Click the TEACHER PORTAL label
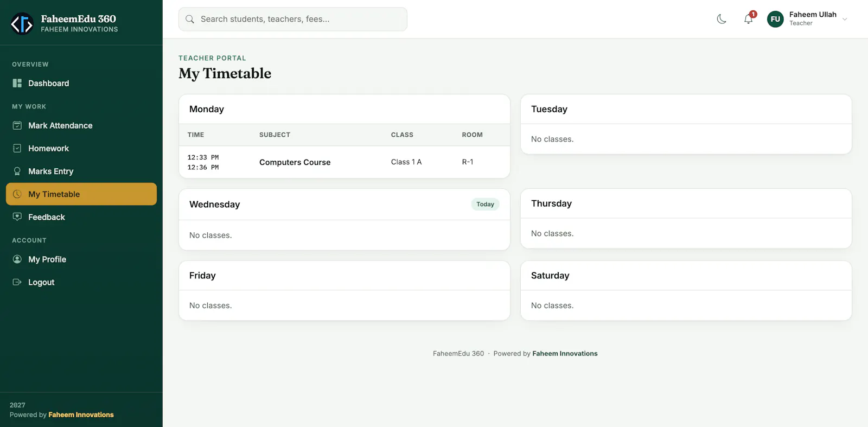 tap(212, 58)
